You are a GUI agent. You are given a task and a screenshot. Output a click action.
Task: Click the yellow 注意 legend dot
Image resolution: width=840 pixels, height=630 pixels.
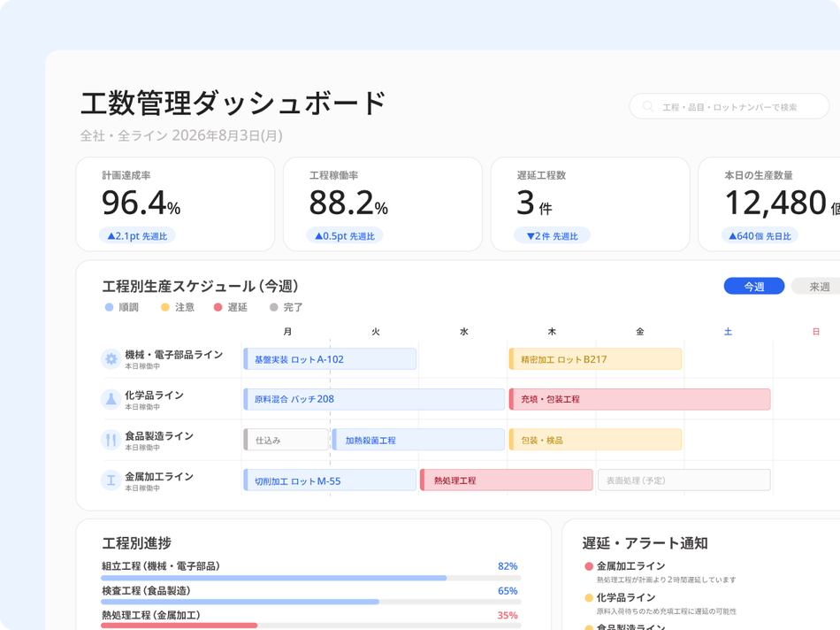tap(165, 307)
